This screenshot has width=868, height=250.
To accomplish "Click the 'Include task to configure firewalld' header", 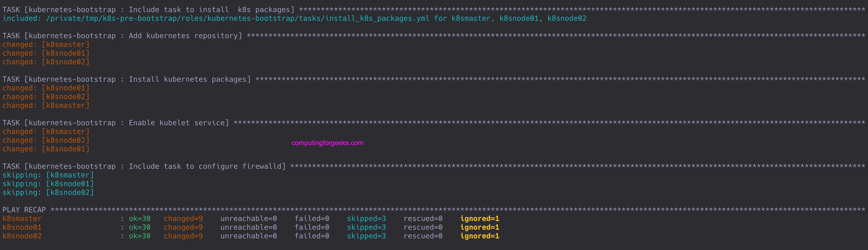I will pos(434,166).
